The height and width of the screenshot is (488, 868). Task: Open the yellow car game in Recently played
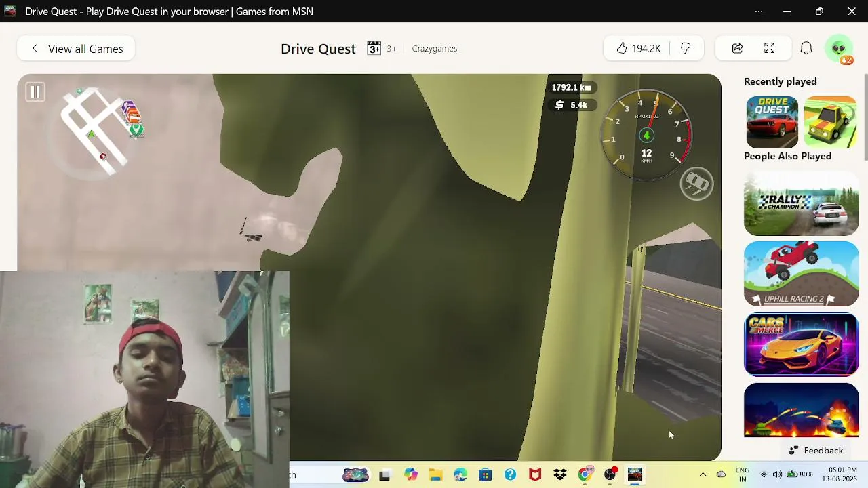click(831, 122)
